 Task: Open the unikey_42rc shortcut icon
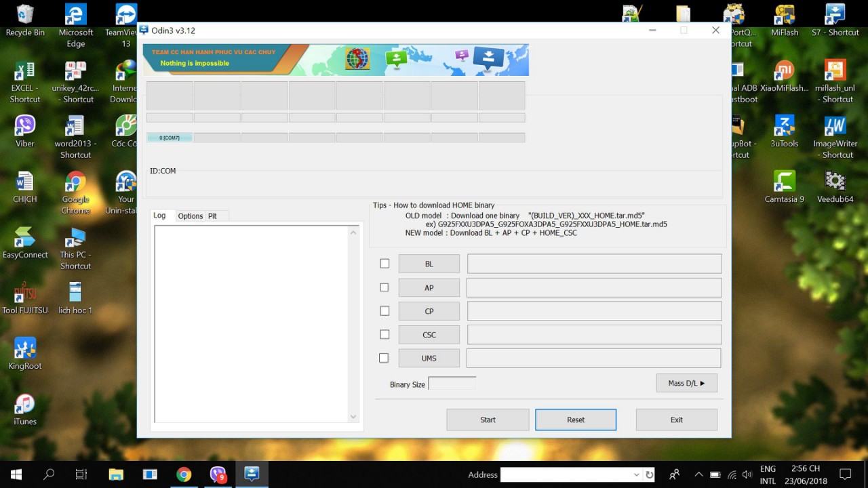[x=75, y=82]
